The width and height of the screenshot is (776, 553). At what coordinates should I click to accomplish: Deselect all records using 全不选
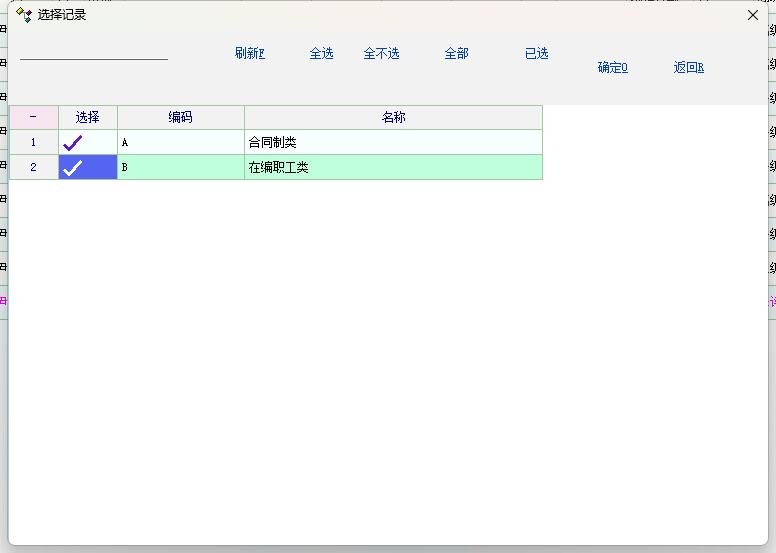[x=381, y=54]
